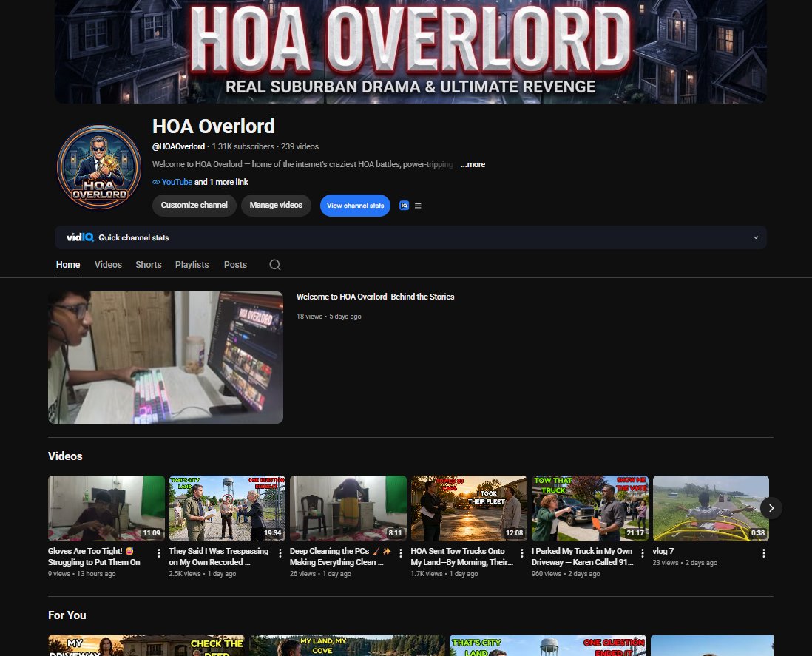The height and width of the screenshot is (656, 812).
Task: Open options for 'I Parked My Truck' video
Action: pos(643,553)
